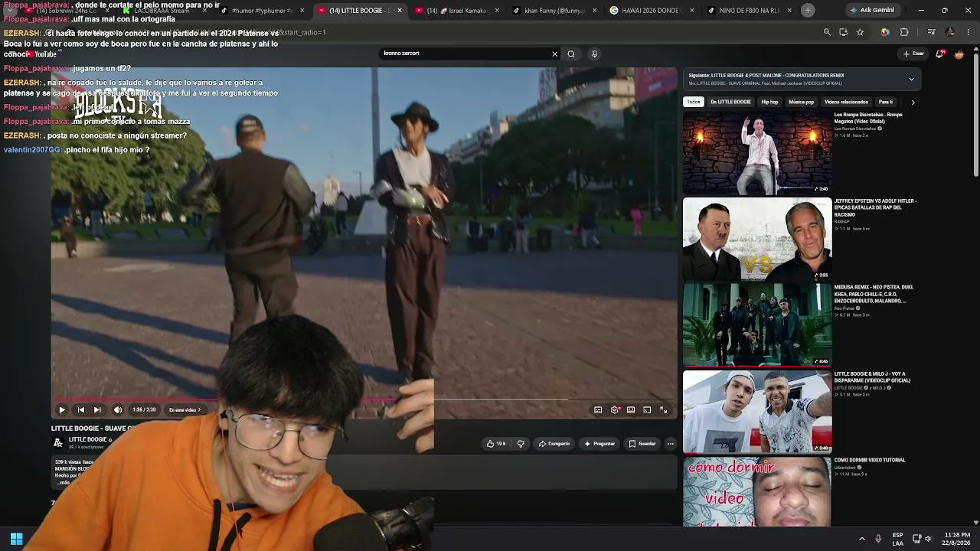
Task: Open 'MEDUSA REMIX' video title link
Action: coord(874,294)
